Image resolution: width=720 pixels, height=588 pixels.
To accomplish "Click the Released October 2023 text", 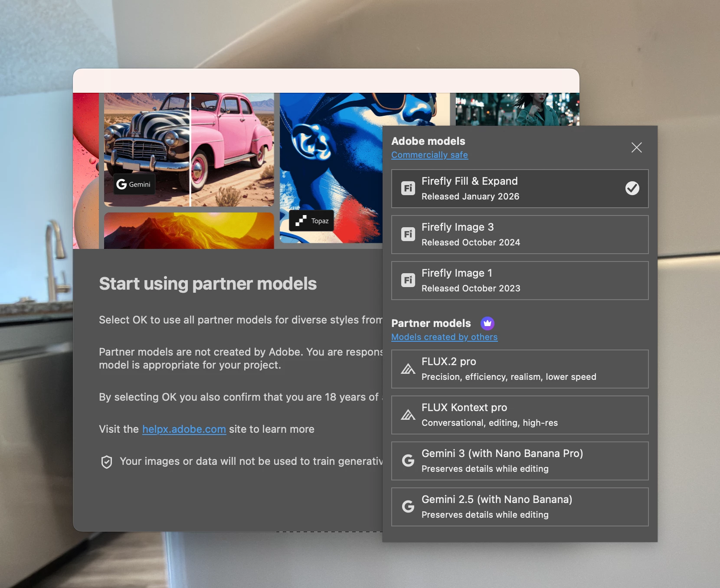I will click(x=471, y=288).
